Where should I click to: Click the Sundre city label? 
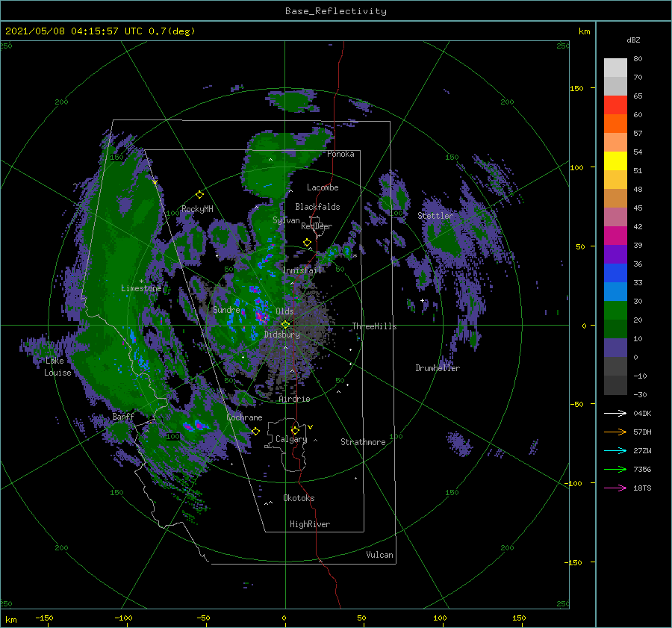point(226,310)
